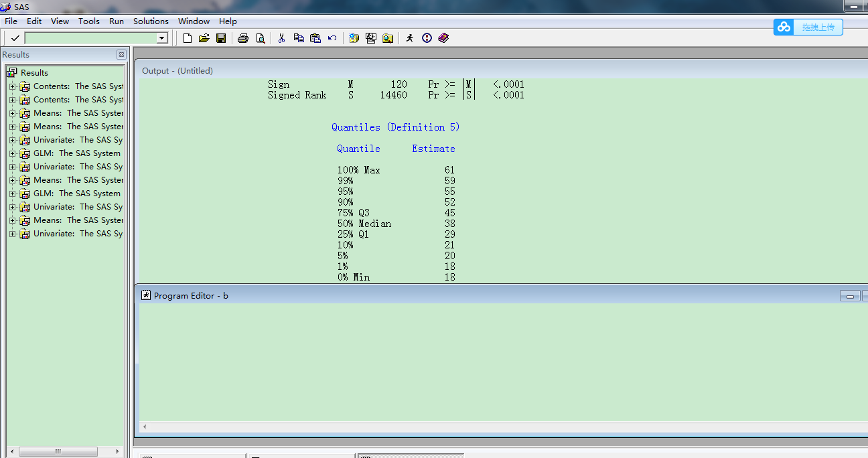Expand the first Univariate results node
The width and height of the screenshot is (868, 458).
tap(12, 140)
